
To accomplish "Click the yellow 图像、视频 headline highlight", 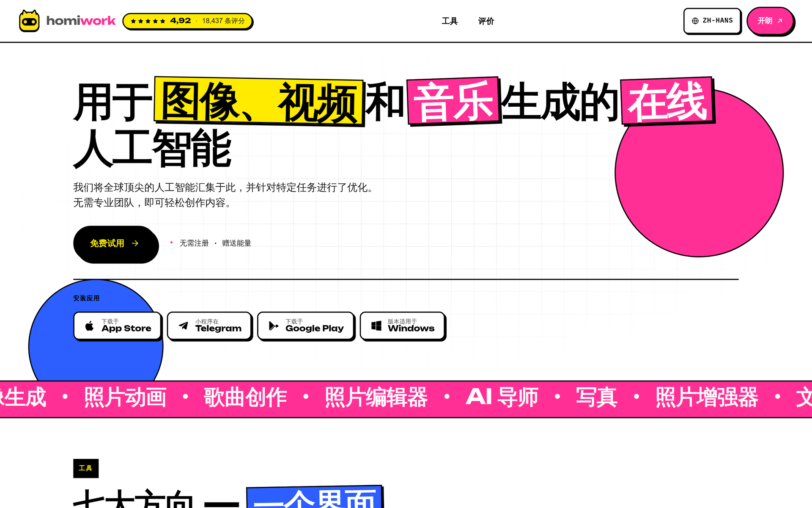I will coord(259,102).
